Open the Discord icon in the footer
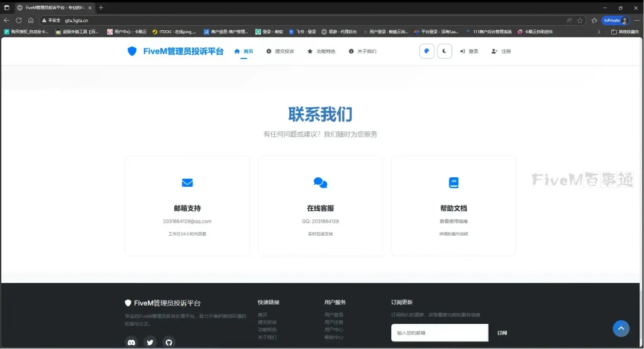 [x=131, y=342]
